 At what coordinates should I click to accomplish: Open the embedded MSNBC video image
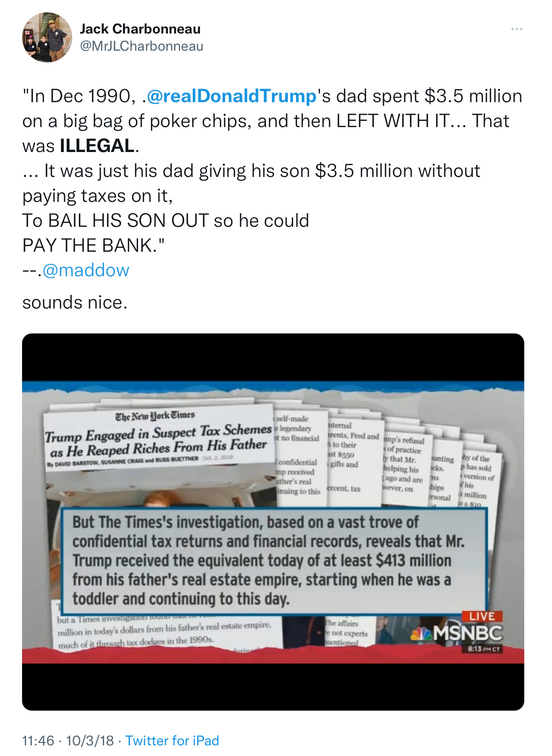(x=273, y=522)
